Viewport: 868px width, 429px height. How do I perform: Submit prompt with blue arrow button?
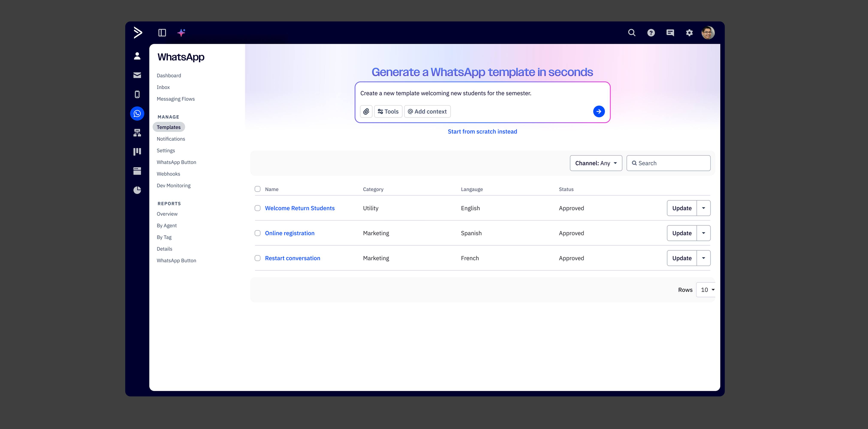pos(599,112)
